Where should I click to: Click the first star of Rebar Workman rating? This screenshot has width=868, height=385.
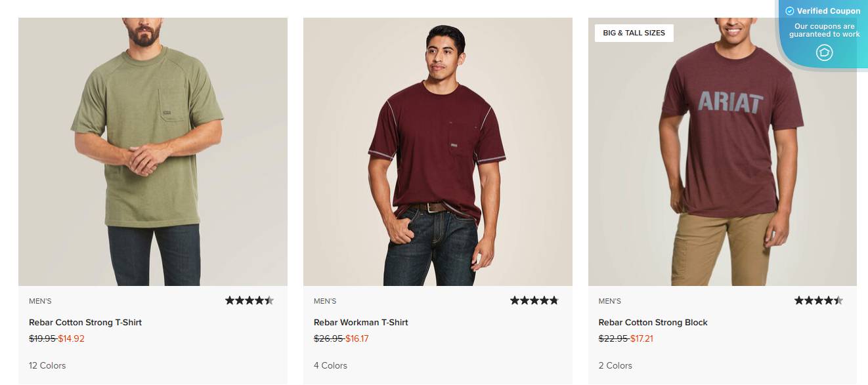(x=515, y=300)
